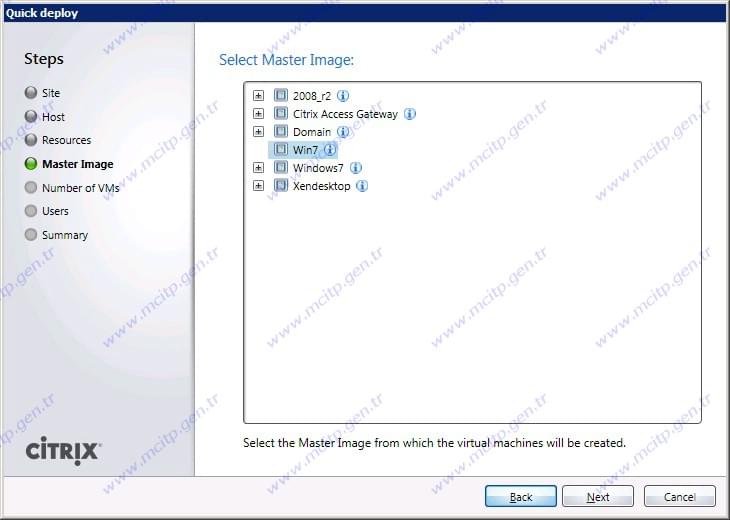Open the info icon for 2008_r2

343,96
